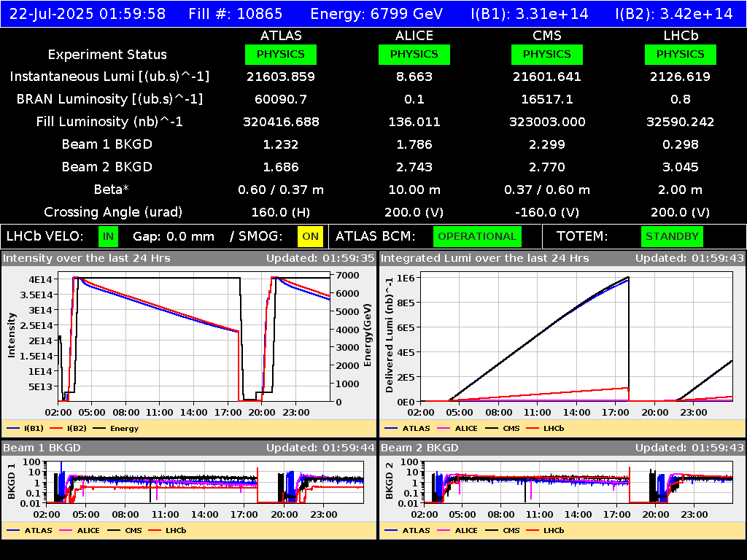747x560 pixels.
Task: Click the 'Updated: 01:59:35' timestamp
Action: [320, 259]
